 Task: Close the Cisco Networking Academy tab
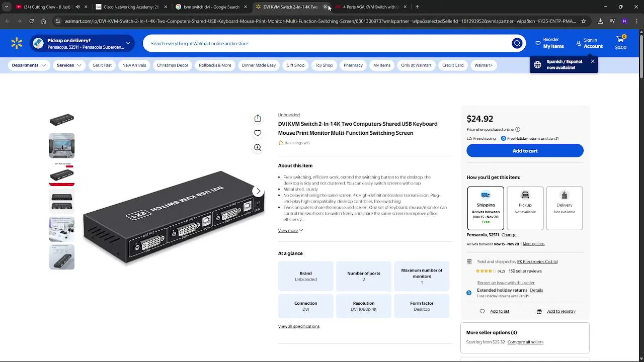pyautogui.click(x=166, y=7)
